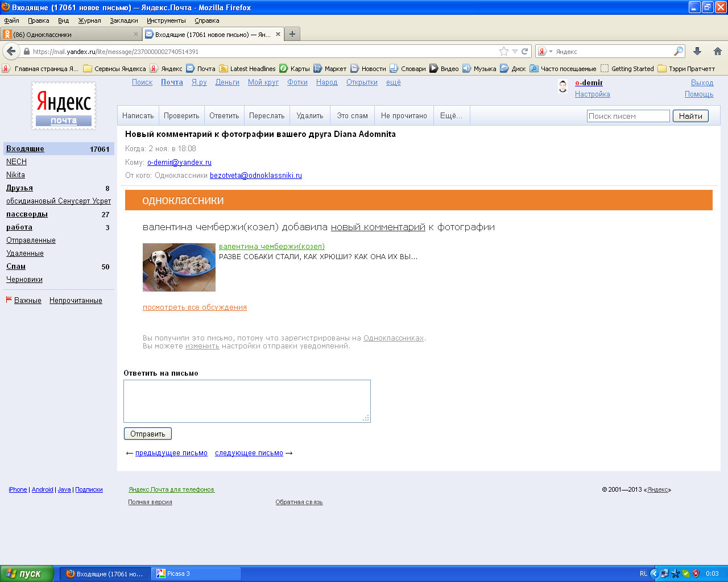
Task: Click the Выход logout link
Action: point(702,82)
